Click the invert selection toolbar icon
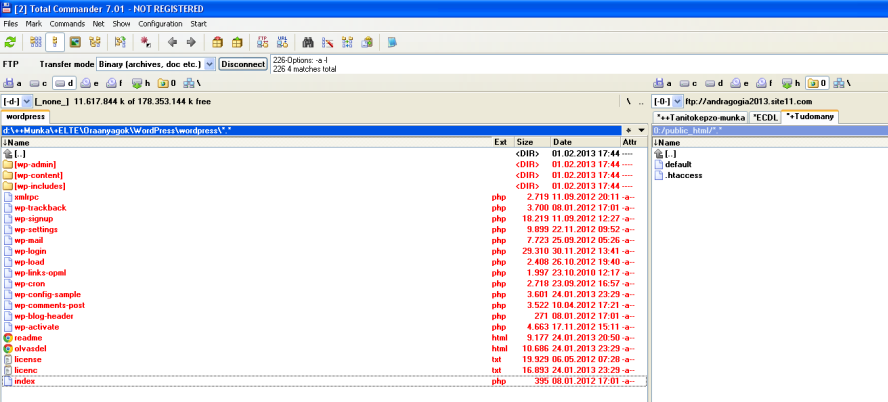 tap(120, 42)
